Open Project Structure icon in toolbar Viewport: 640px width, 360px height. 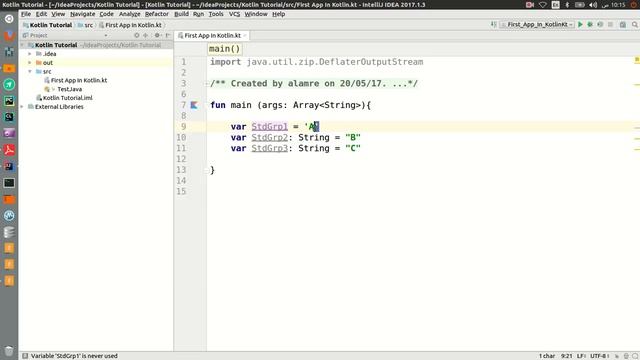(622, 24)
